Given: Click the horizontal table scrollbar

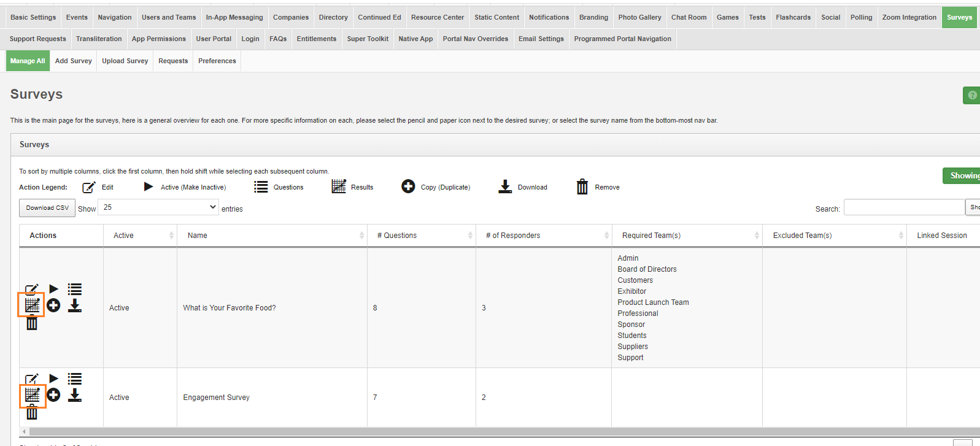Looking at the screenshot, I should [x=491, y=431].
